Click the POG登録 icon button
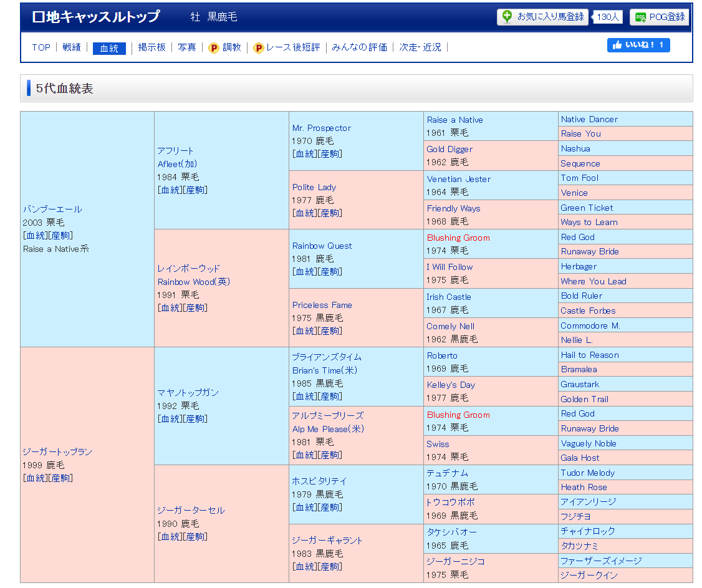702x588 pixels. pyautogui.click(x=640, y=17)
